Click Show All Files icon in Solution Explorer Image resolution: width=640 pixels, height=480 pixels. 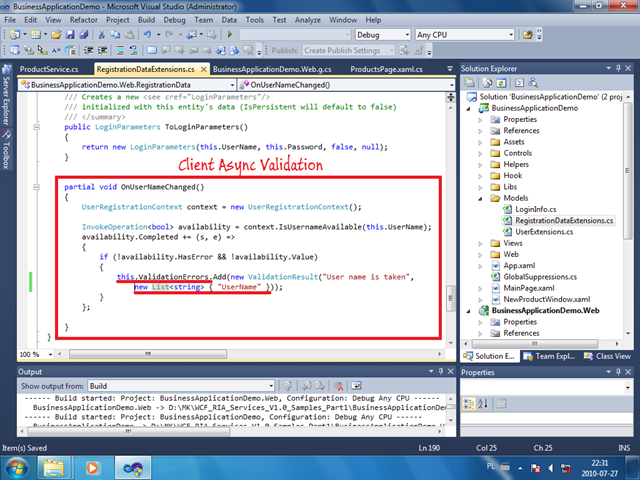point(487,83)
